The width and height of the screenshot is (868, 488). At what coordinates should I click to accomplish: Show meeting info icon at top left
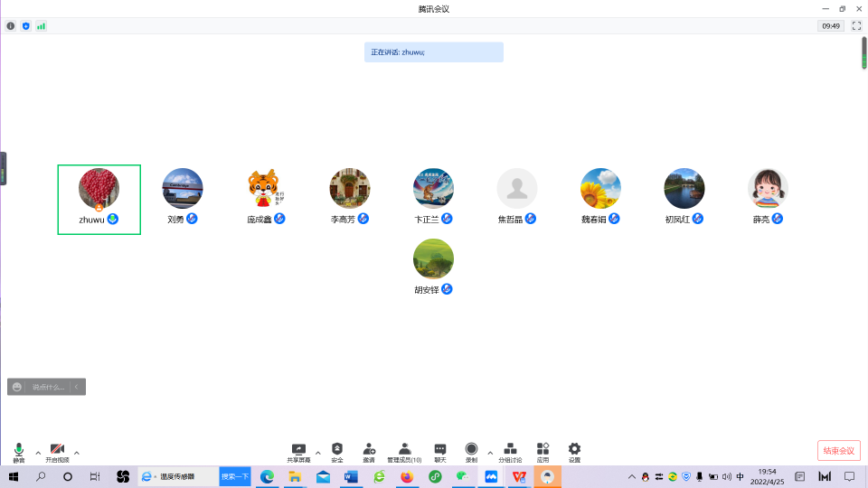(x=11, y=26)
